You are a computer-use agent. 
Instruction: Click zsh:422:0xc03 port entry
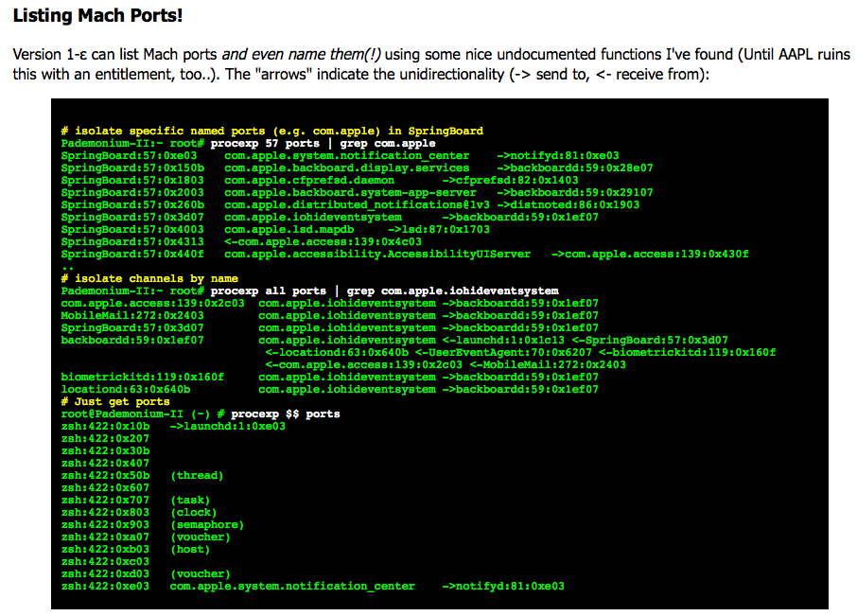(x=105, y=561)
